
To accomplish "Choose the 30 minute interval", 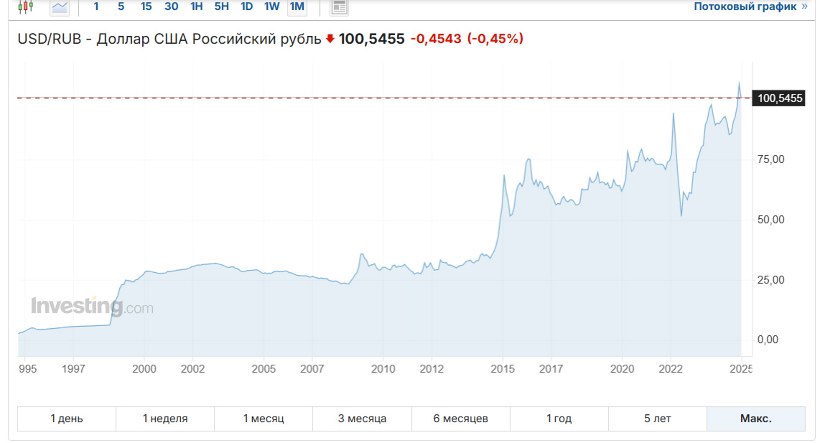I will [x=171, y=7].
